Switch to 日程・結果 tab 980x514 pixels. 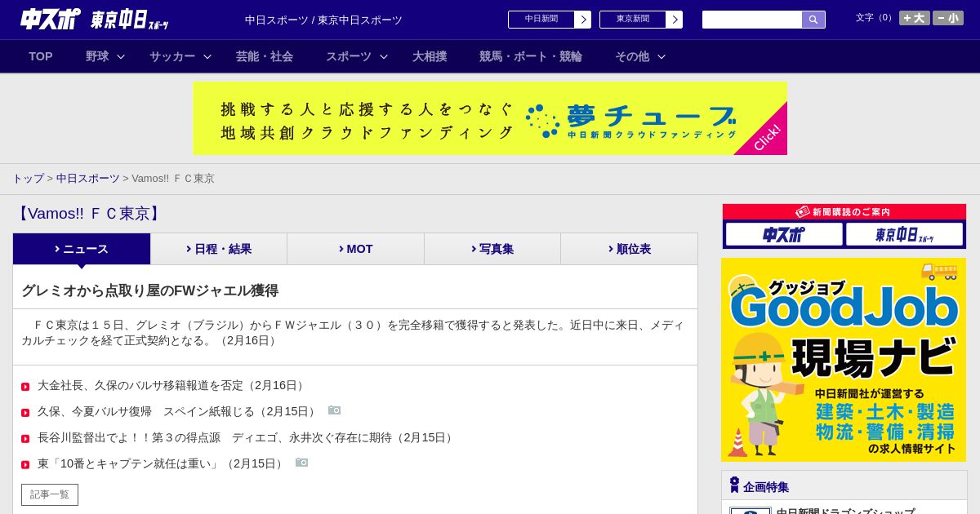tap(219, 249)
